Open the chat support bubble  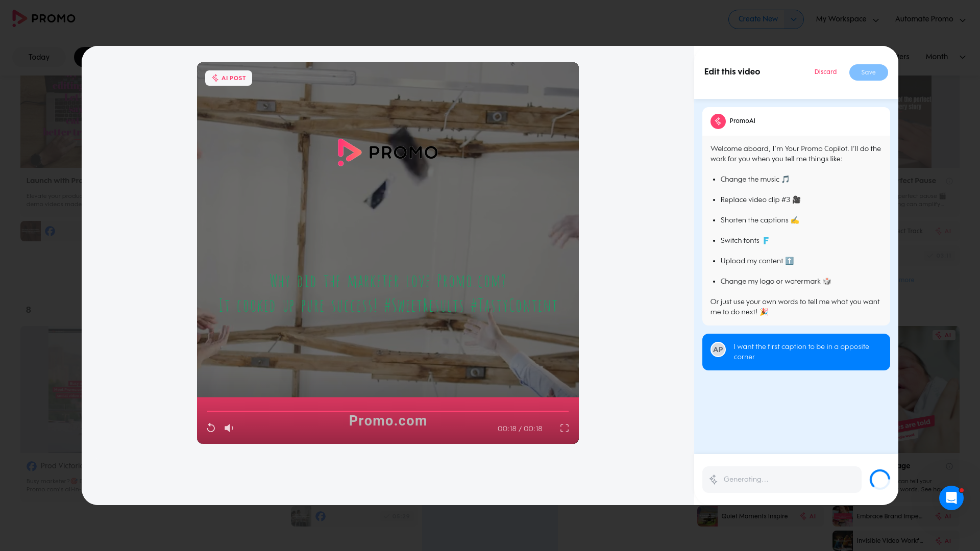(x=951, y=497)
